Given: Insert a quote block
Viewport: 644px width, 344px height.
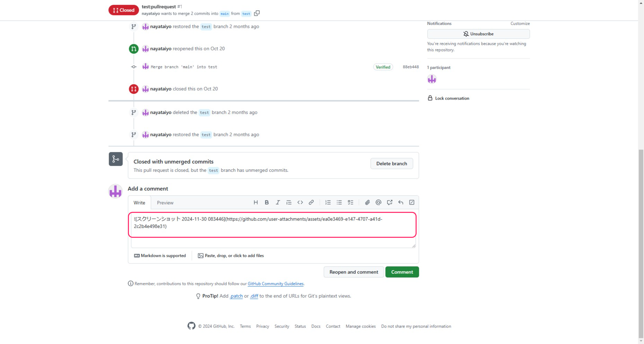Looking at the screenshot, I should (x=289, y=202).
